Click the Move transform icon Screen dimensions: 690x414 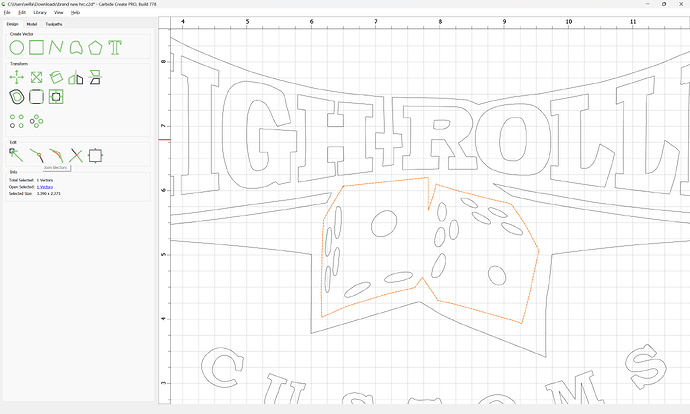17,77
